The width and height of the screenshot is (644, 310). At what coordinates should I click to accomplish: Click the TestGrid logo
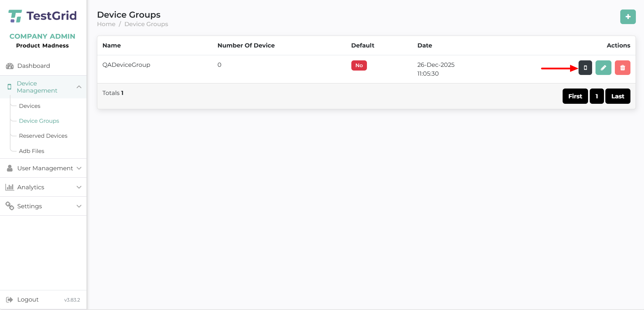(x=43, y=16)
